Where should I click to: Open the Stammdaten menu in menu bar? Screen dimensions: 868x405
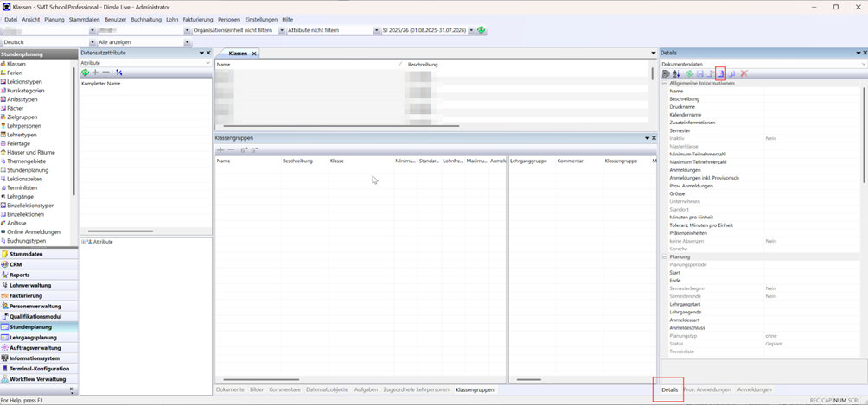click(84, 19)
